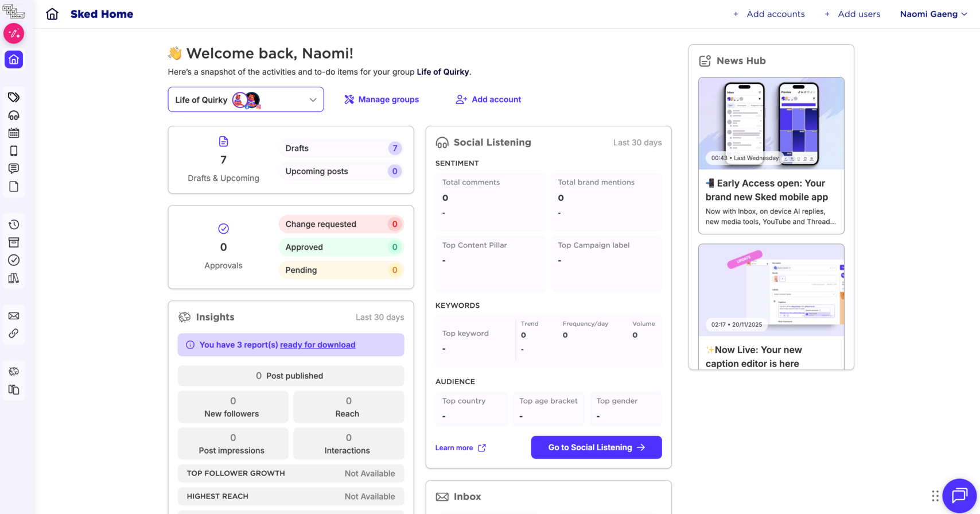980x514 pixels.
Task: Click Go to Social Listening button
Action: coord(596,447)
